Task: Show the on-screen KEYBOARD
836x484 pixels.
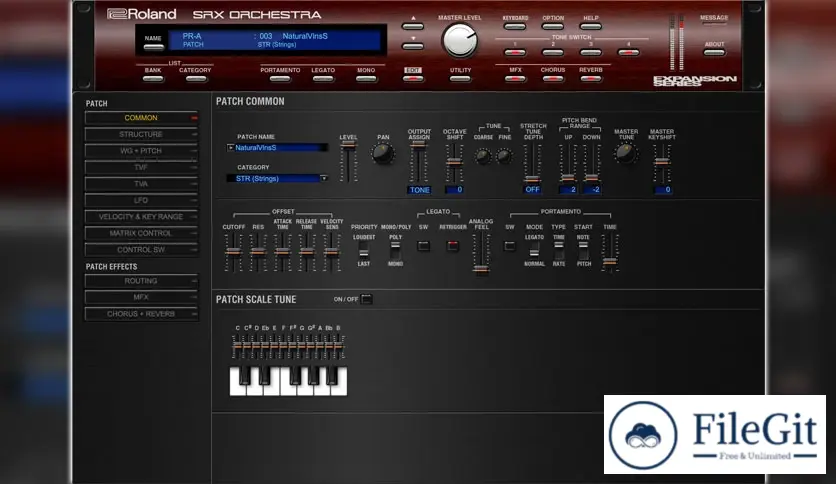Action: 515,26
